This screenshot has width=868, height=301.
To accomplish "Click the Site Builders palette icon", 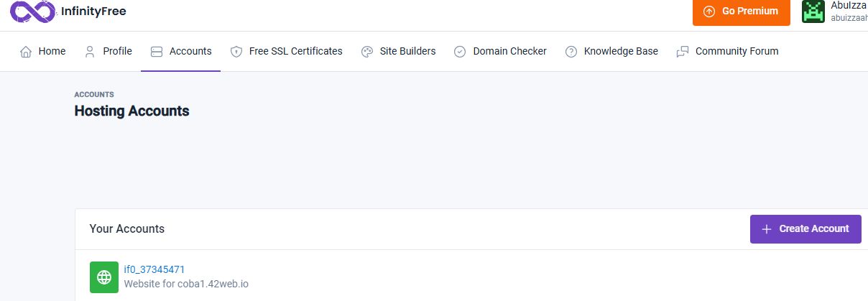I will pos(367,52).
